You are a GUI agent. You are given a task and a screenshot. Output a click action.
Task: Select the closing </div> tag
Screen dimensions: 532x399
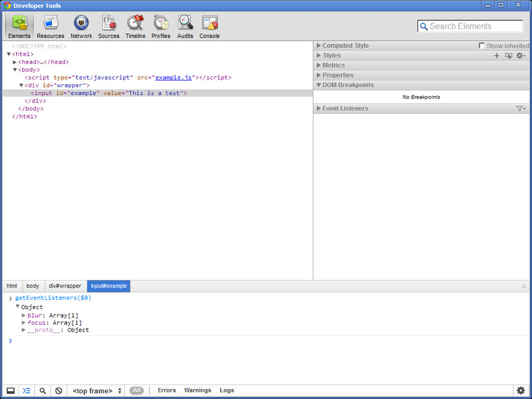pyautogui.click(x=35, y=101)
